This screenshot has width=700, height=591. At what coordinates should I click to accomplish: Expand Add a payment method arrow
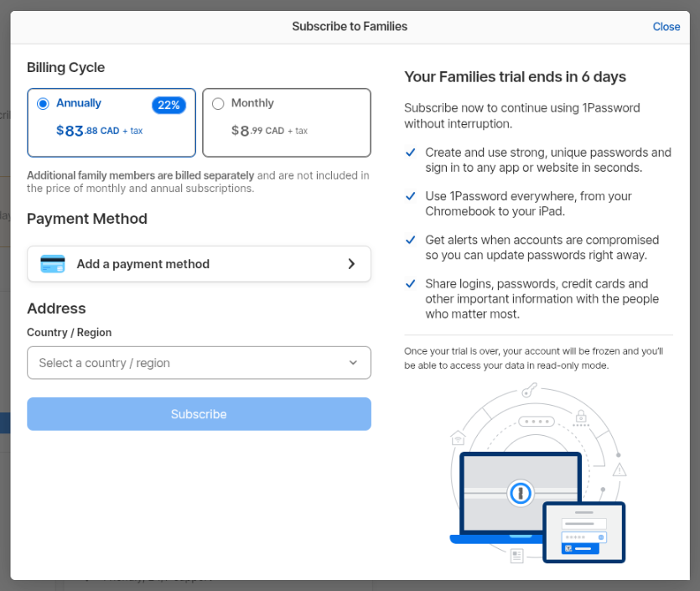tap(351, 264)
